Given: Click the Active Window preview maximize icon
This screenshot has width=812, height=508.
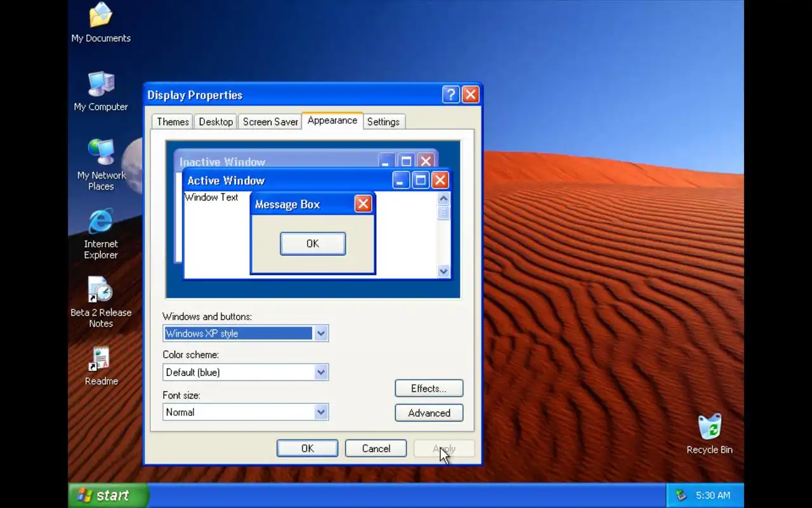Looking at the screenshot, I should coord(420,180).
